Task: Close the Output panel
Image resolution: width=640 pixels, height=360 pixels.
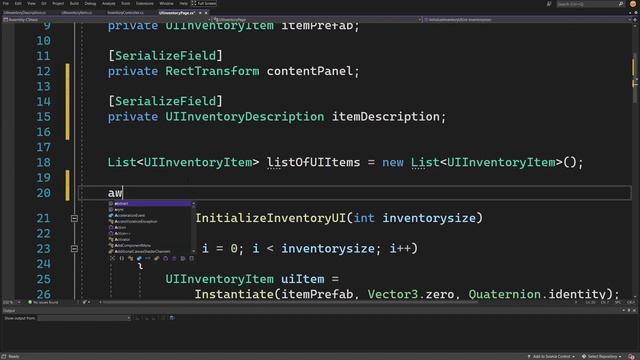Action: (x=634, y=311)
